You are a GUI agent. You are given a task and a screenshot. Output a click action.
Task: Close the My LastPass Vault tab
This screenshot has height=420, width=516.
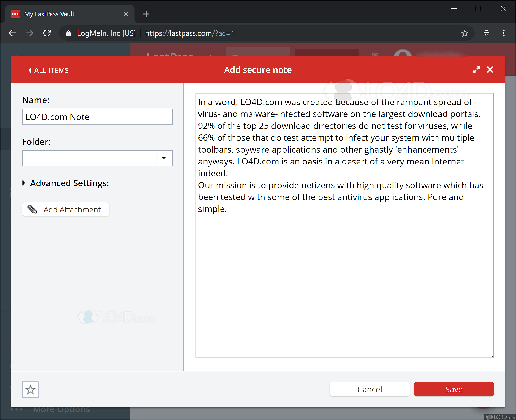pyautogui.click(x=125, y=14)
